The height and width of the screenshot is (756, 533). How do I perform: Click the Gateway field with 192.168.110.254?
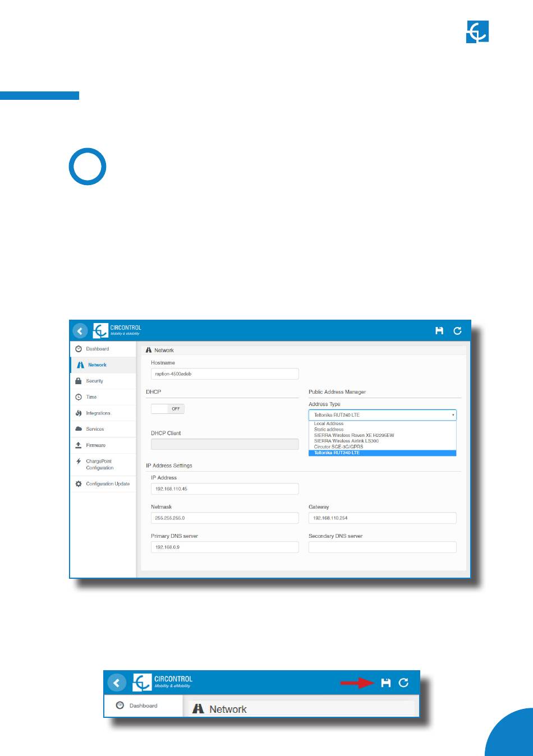click(x=382, y=518)
